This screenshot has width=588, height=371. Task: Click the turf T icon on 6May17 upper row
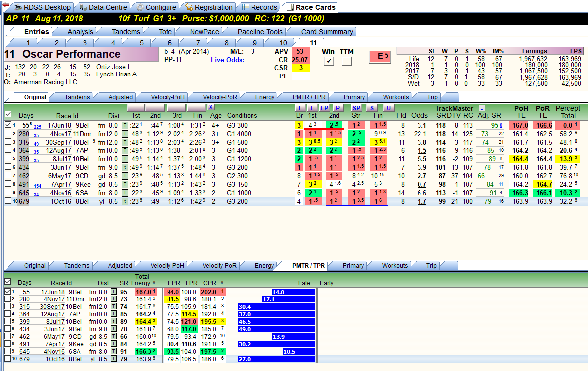(x=125, y=176)
